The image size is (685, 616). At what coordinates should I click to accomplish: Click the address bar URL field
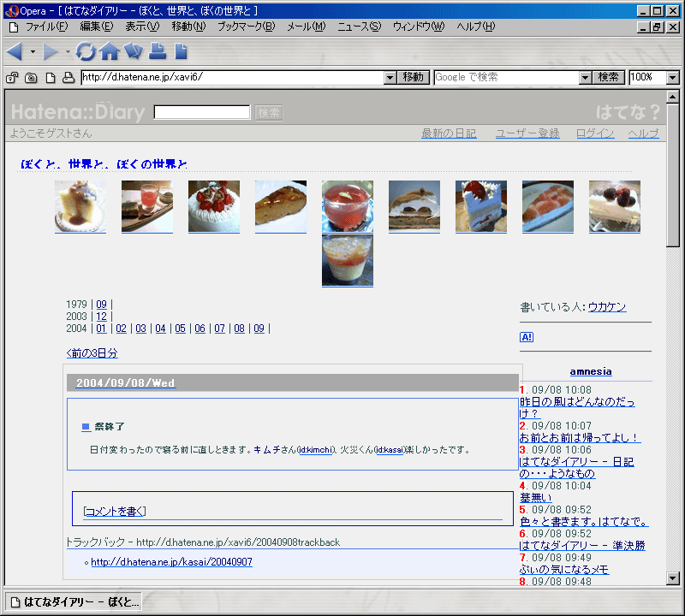tap(232, 77)
